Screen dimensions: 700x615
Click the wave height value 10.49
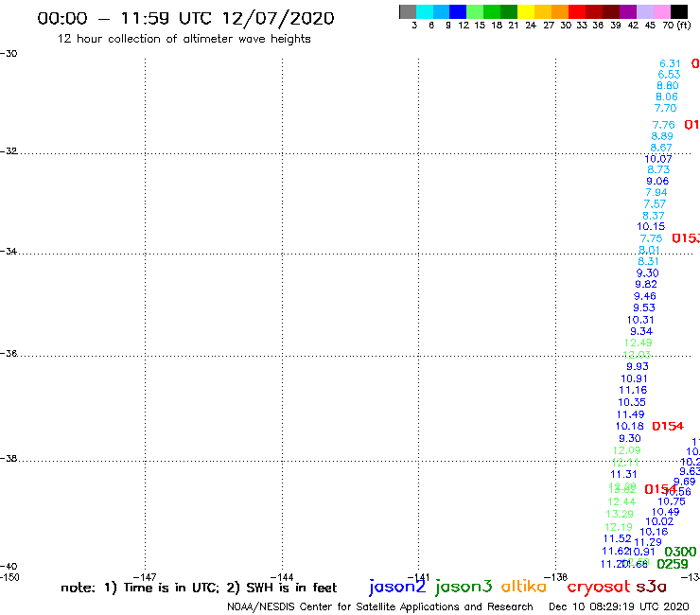click(x=666, y=512)
